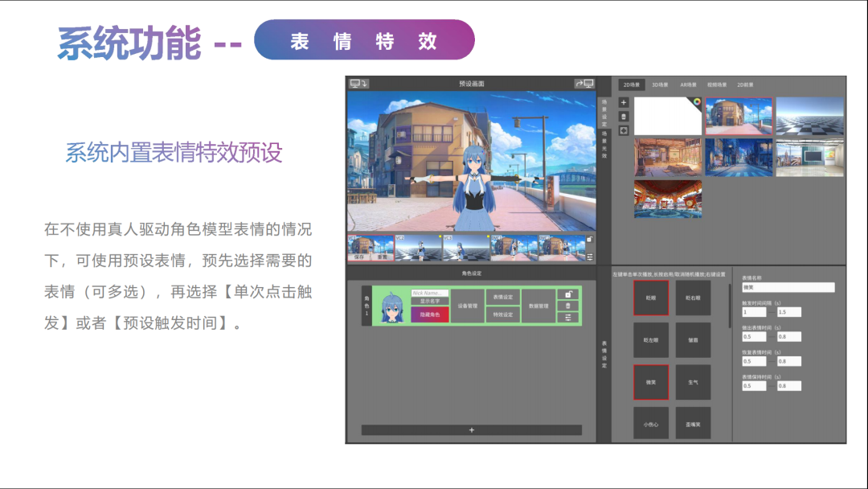Select the VC3 preview slot
This screenshot has width=868, height=489.
click(x=466, y=248)
